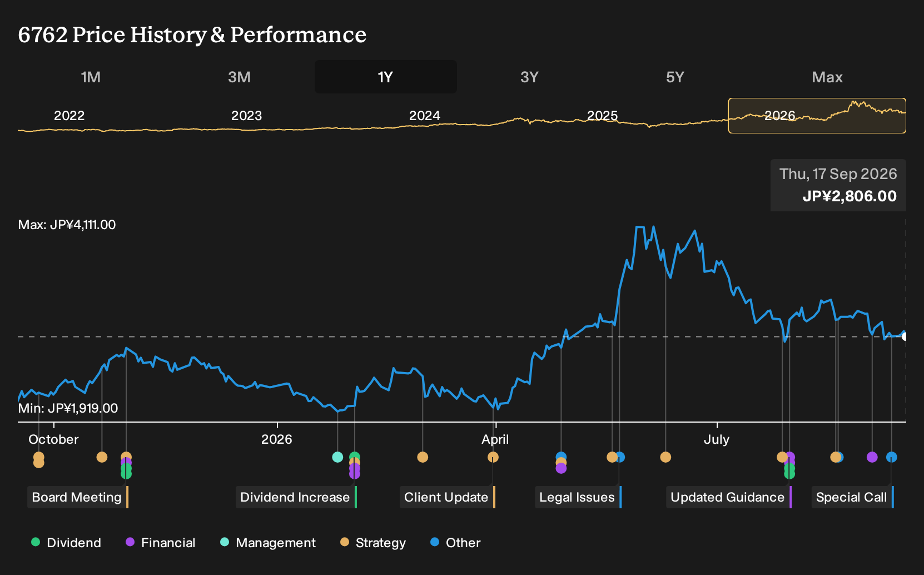This screenshot has width=924, height=575.
Task: Click the Min: JP¥1,919.00 label
Action: click(68, 408)
